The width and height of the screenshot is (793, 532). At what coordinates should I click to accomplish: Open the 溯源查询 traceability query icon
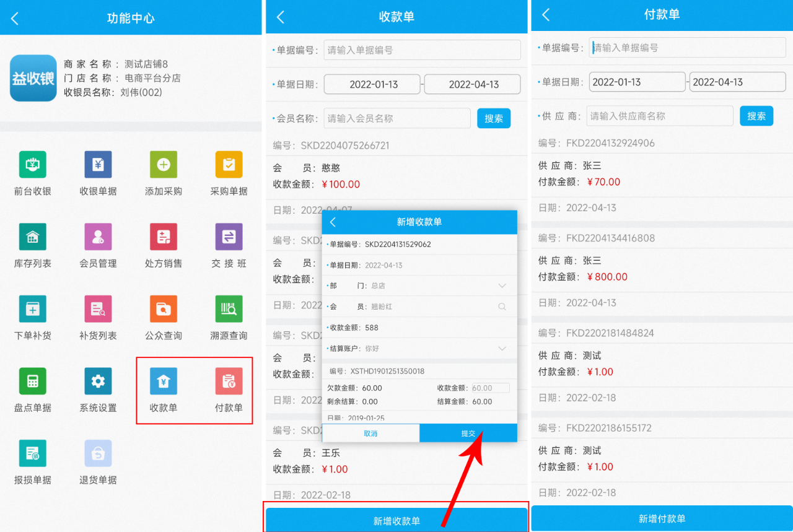[x=229, y=309]
